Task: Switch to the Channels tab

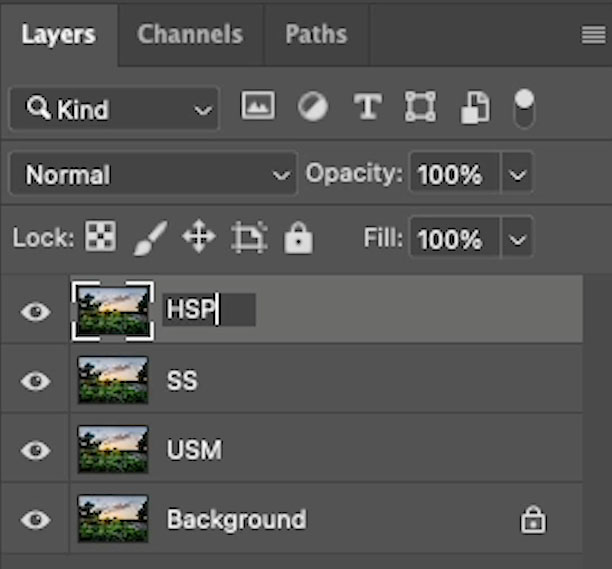Action: (x=190, y=34)
